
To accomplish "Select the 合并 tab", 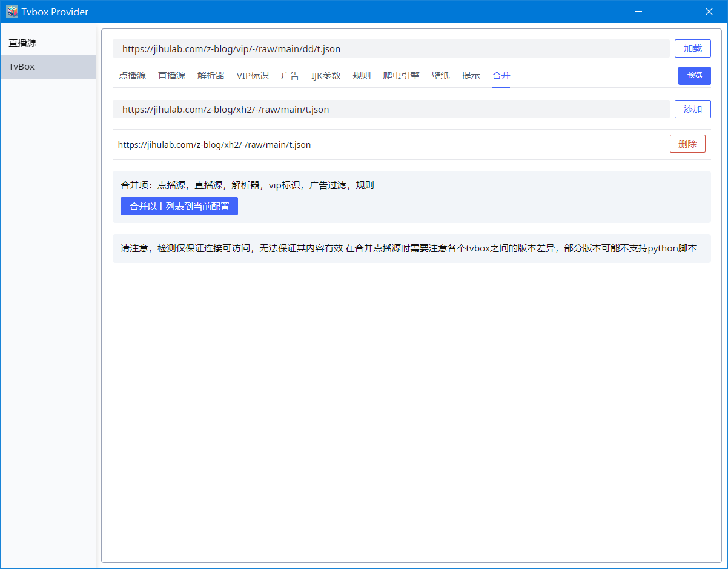I will 501,76.
